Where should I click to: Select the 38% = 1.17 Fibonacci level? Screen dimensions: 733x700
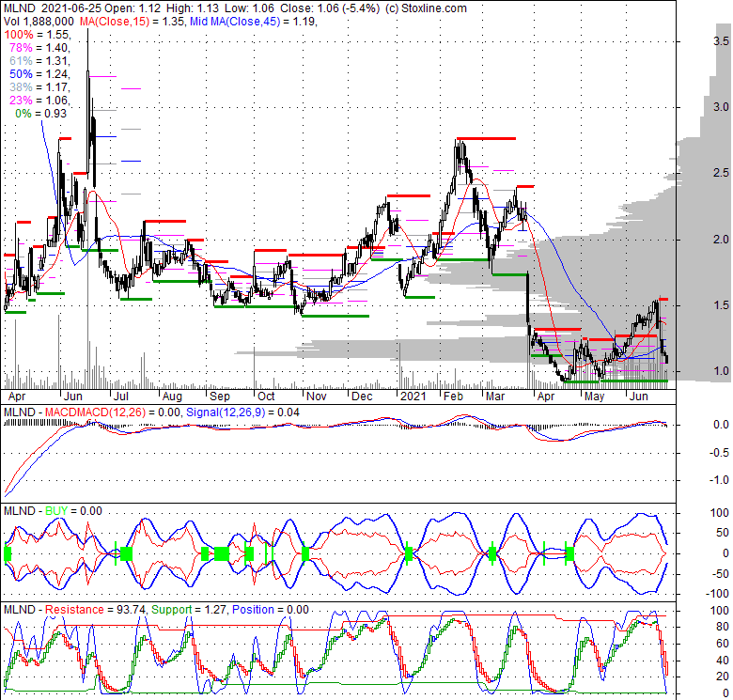[x=39, y=87]
